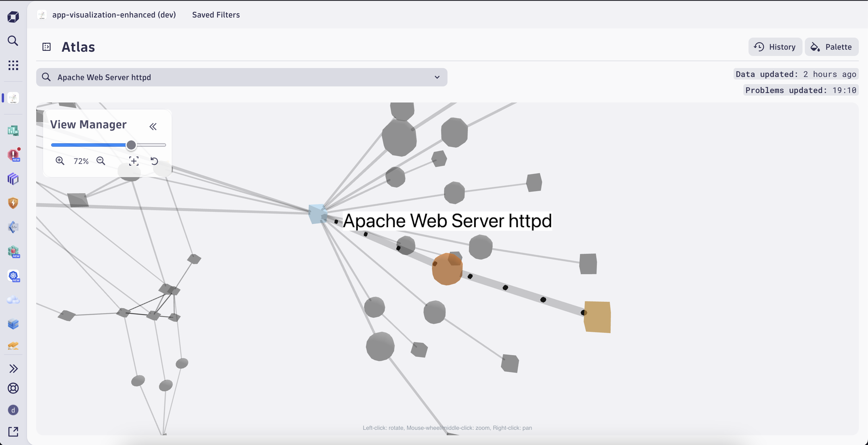Click the user avatar labeled d
Image resolution: width=868 pixels, height=445 pixels.
(x=13, y=410)
